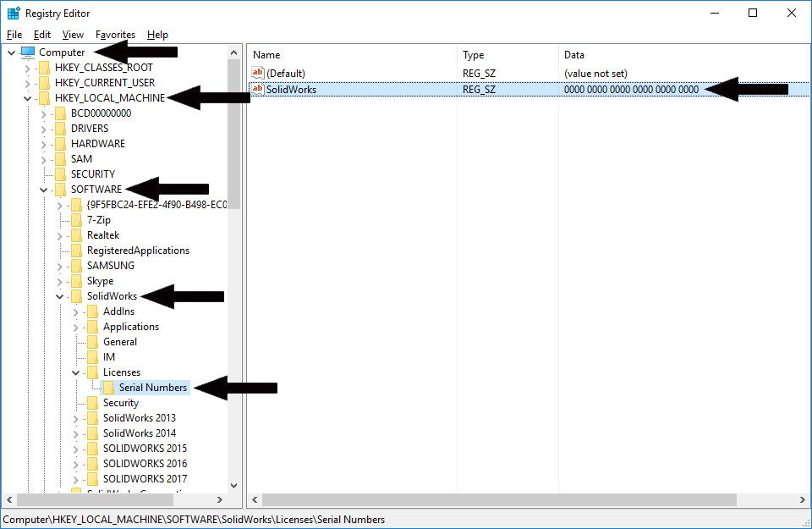Collapse the HKEY_LOCAL_MACHINE key
This screenshot has width=812, height=529.
pos(27,98)
